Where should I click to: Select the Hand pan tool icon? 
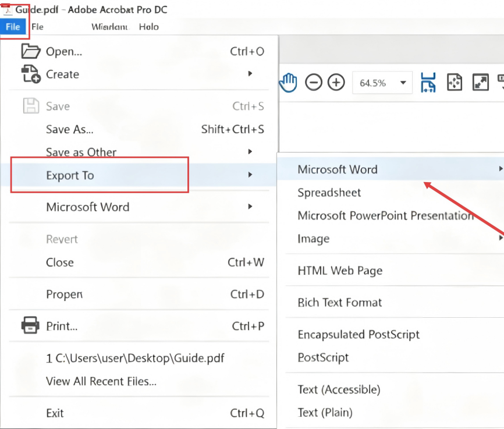pos(288,83)
